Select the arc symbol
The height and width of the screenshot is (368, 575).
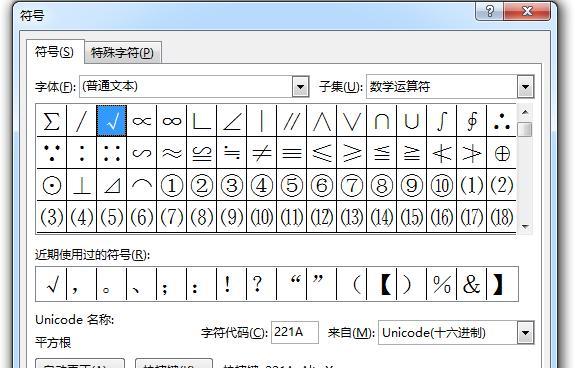click(142, 185)
